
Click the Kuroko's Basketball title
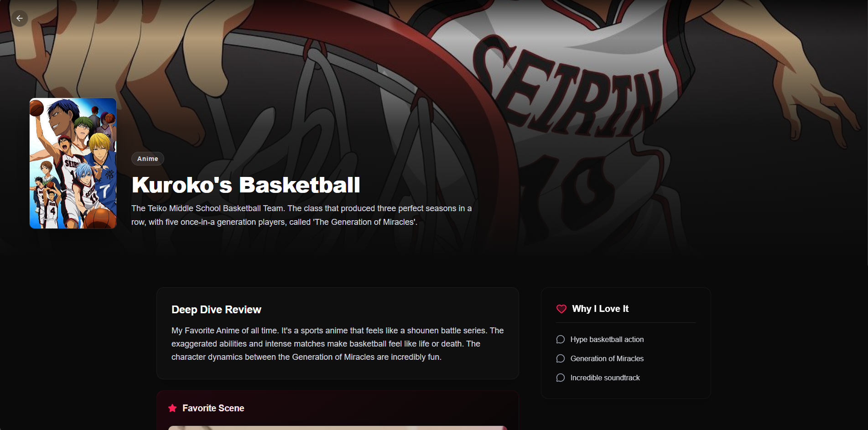coord(246,185)
